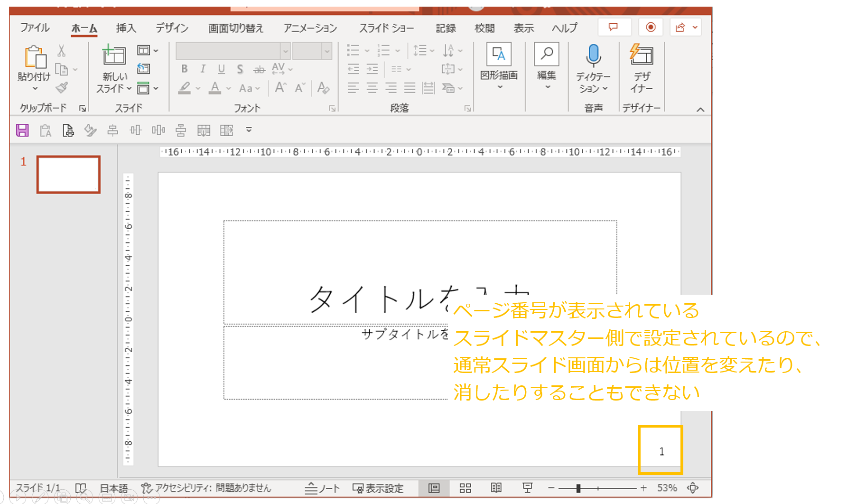Screen dimensions: 847x504
Task: Click the Record button at top right
Action: (651, 27)
